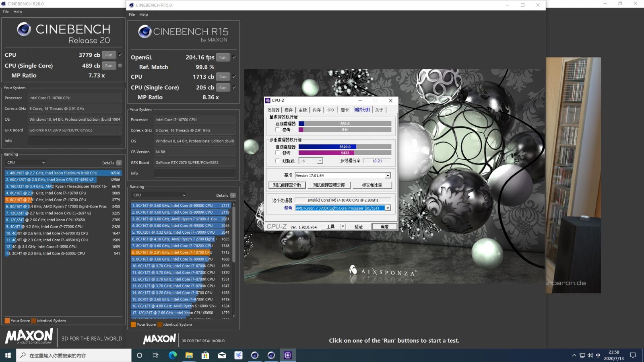Switch to CPU-Z taskbar icon
This screenshot has width=644, height=362.
point(288,355)
